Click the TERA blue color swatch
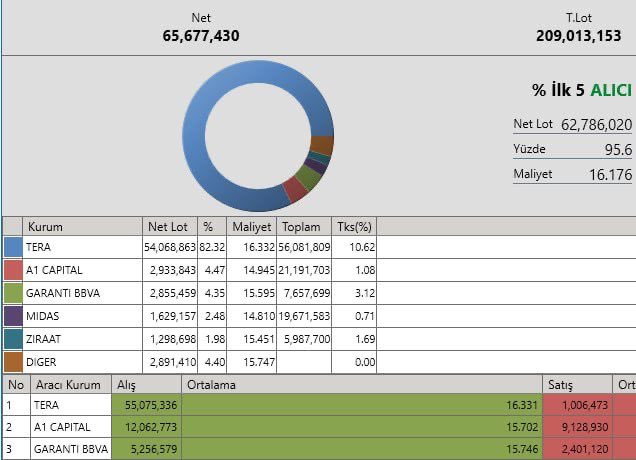The width and height of the screenshot is (636, 460). (13, 247)
